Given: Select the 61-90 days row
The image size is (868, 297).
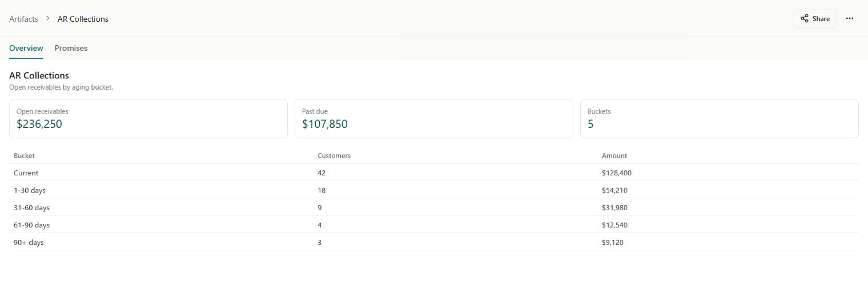Looking at the screenshot, I should point(434,225).
